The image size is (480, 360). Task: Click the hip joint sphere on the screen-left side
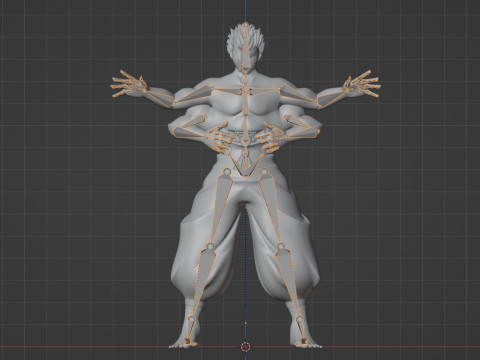click(227, 172)
